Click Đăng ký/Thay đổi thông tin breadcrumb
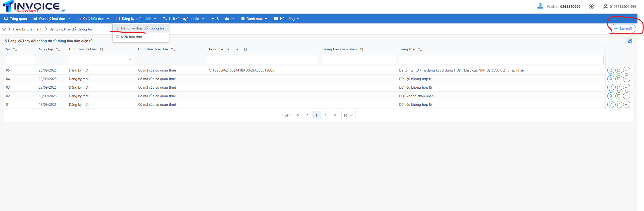This screenshot has height=211, width=644. [71, 29]
